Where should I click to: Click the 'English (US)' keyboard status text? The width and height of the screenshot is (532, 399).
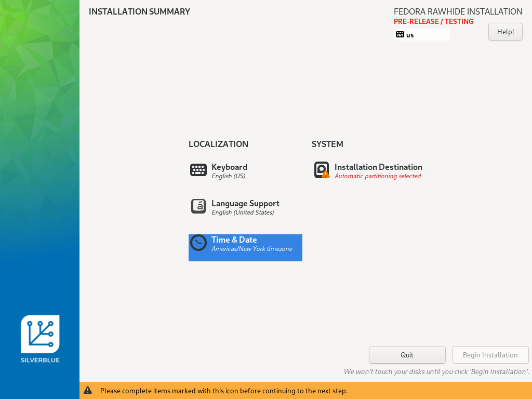[x=229, y=176]
